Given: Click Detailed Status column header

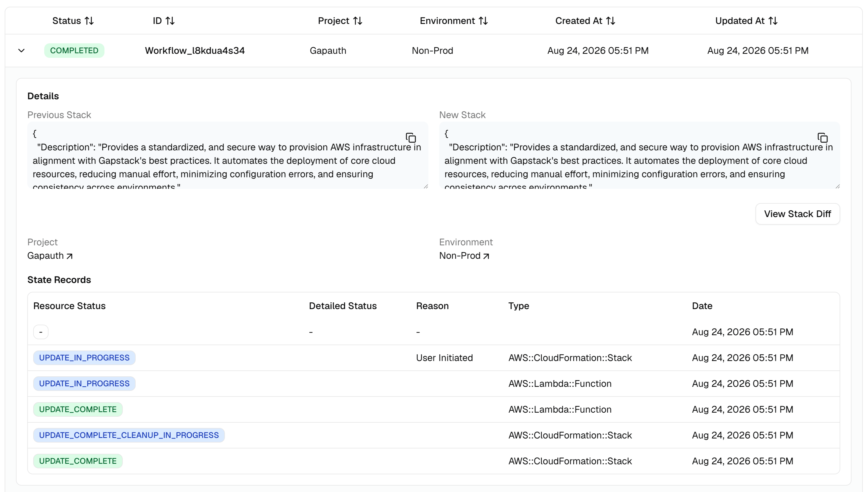Looking at the screenshot, I should pos(343,306).
